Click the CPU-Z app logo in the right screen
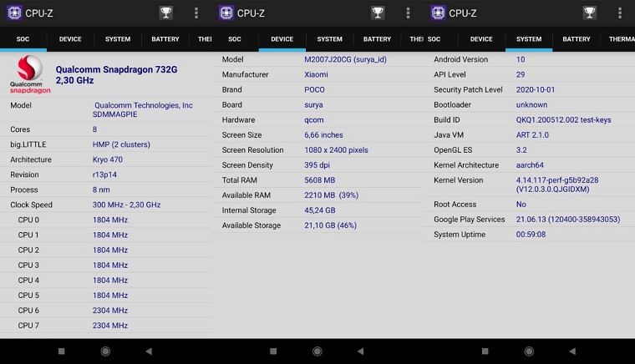 [x=438, y=13]
